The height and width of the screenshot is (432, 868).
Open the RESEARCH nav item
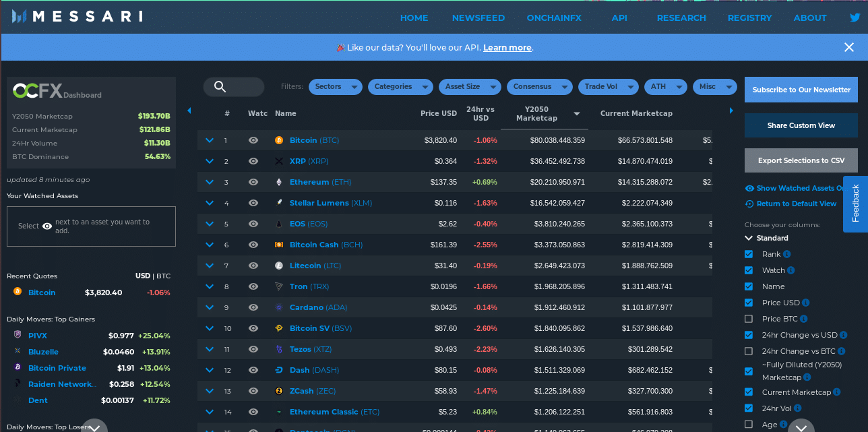click(681, 18)
